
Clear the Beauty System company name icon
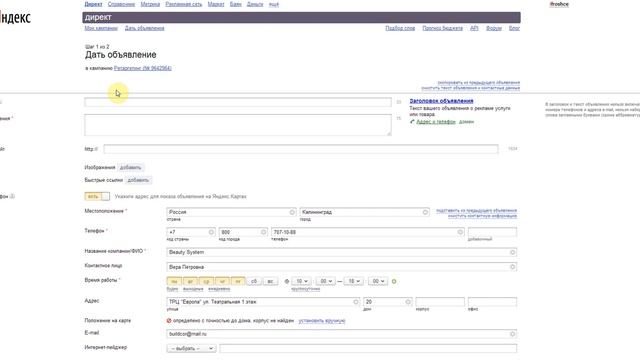(x=512, y=253)
